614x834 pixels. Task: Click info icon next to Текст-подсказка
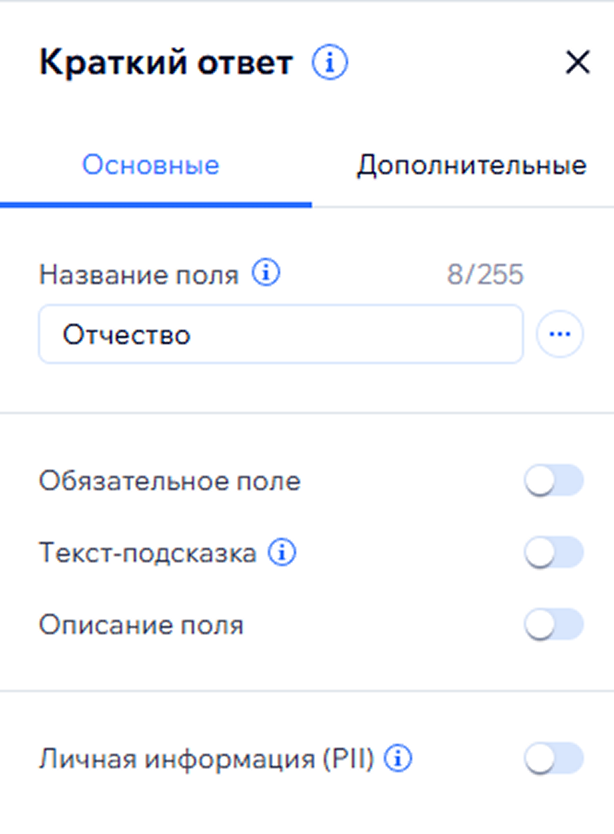tap(283, 553)
